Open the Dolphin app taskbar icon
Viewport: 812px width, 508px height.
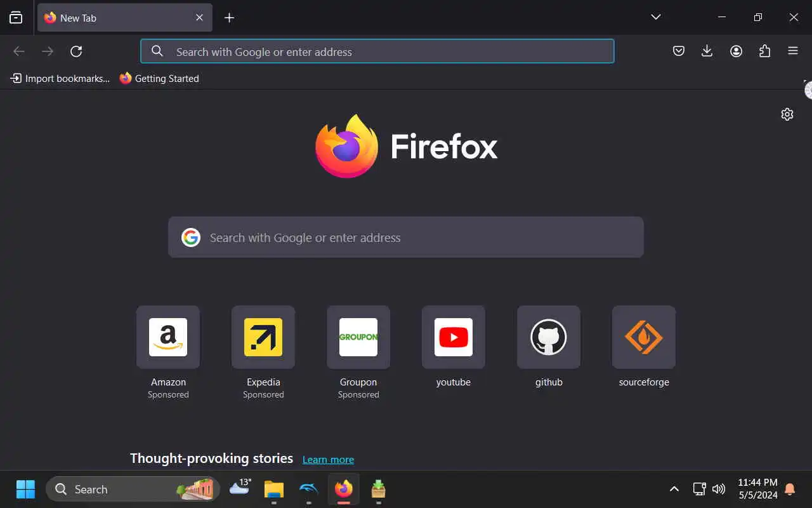click(x=308, y=489)
